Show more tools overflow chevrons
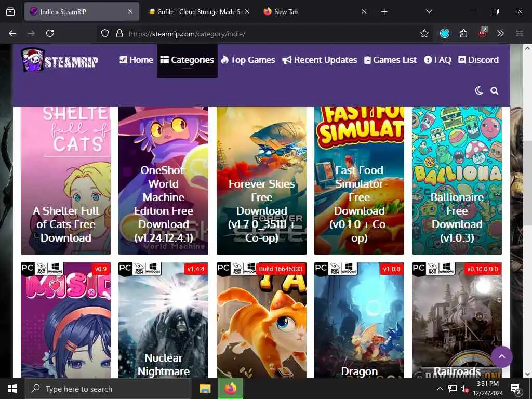 click(500, 33)
